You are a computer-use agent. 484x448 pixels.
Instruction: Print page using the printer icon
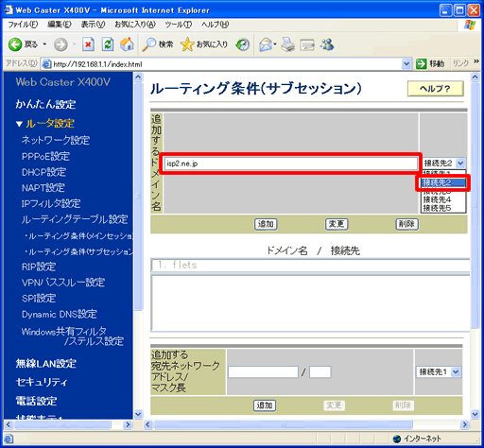tap(287, 44)
